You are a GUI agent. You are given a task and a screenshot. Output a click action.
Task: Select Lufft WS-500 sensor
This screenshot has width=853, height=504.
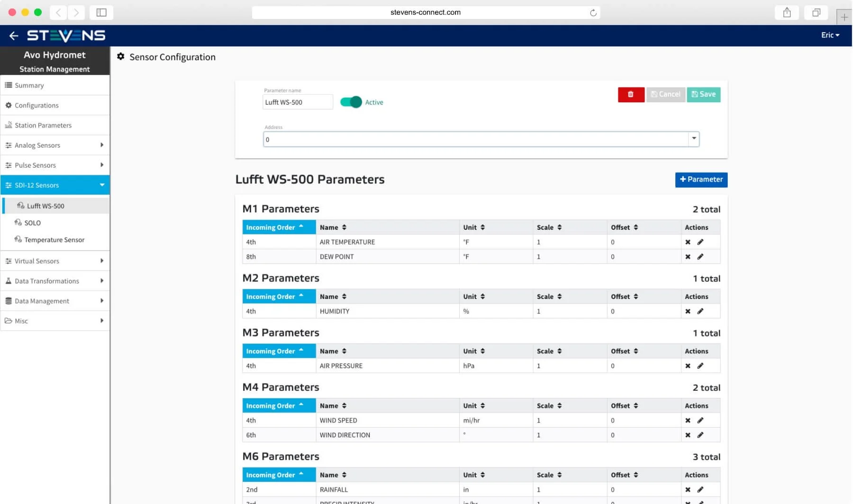click(x=56, y=206)
